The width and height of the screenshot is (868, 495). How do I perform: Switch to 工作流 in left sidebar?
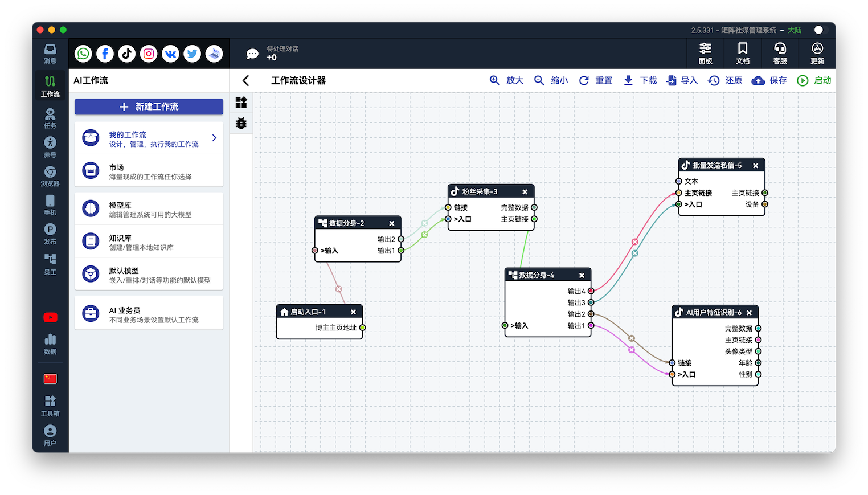[50, 86]
